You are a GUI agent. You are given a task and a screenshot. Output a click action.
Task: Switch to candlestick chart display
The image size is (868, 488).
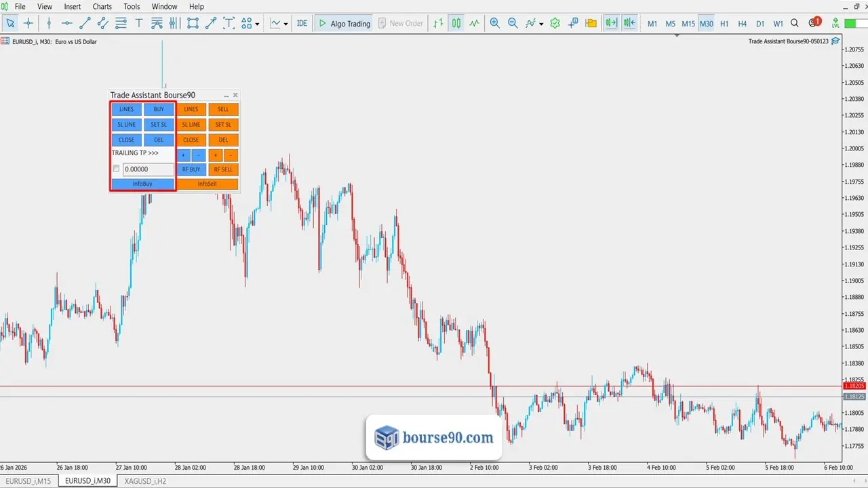[x=456, y=23]
